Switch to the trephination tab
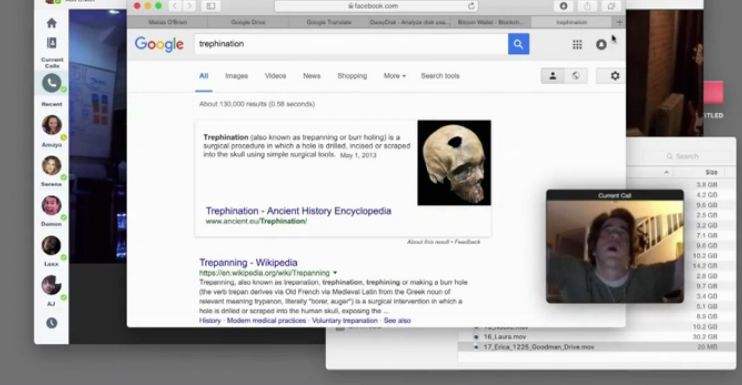Image resolution: width=742 pixels, height=385 pixels. (x=572, y=22)
